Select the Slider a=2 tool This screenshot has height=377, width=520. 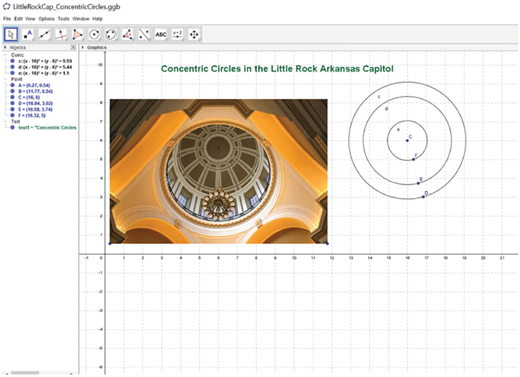point(178,34)
